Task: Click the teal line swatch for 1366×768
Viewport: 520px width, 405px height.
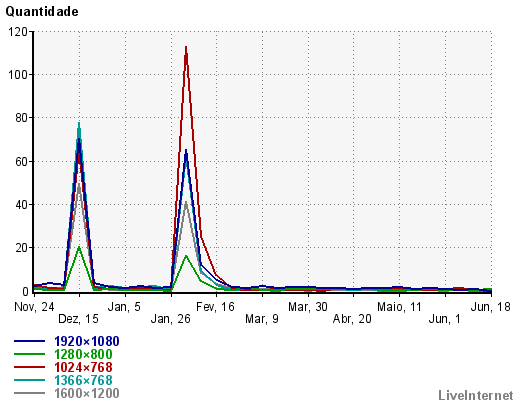Action: [29, 380]
